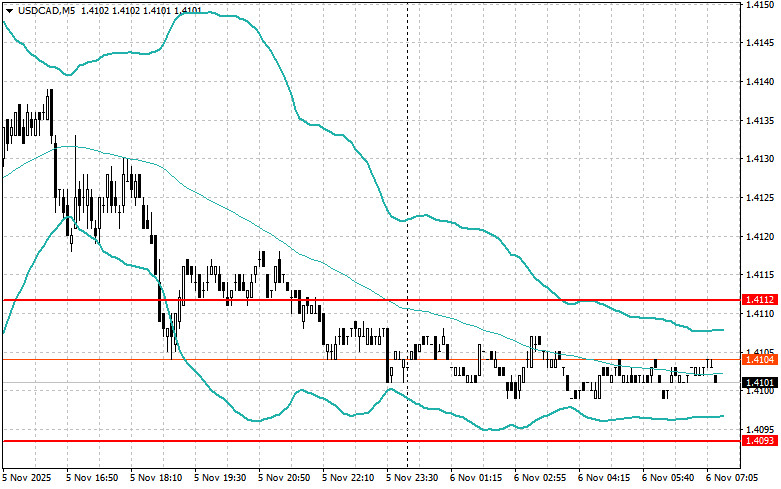Click the OHLC values 1.4102 1.4102 1.4101 1.4101
Screen dimensions: 781x489
coord(141,10)
